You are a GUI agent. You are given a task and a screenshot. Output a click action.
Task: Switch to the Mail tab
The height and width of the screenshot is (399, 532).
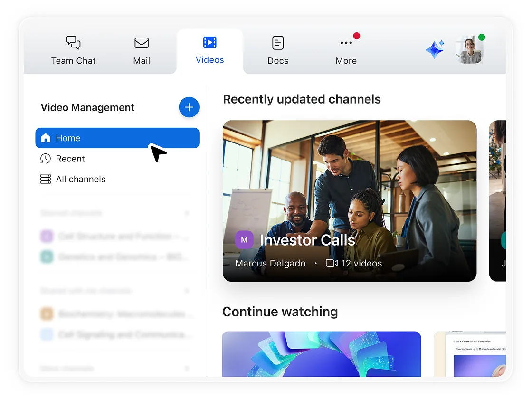(142, 50)
